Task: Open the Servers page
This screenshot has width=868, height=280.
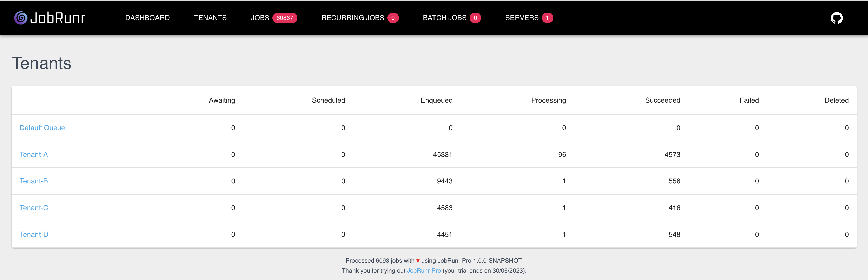Action: [522, 18]
